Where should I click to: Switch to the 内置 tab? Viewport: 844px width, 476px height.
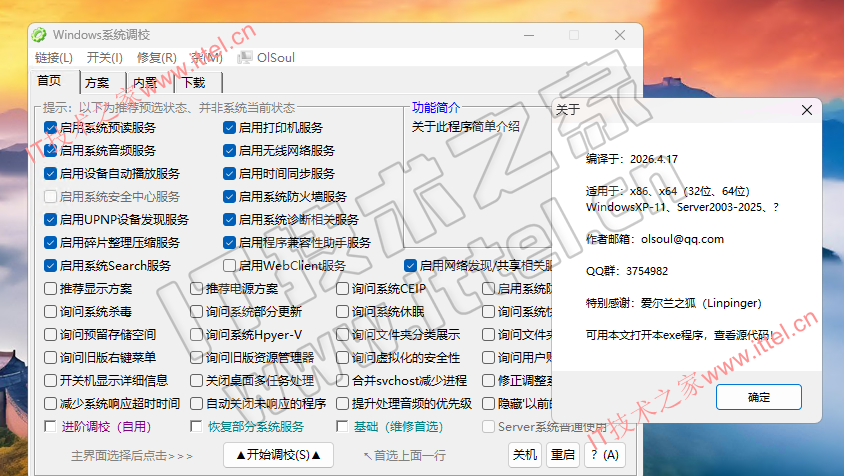[x=145, y=82]
